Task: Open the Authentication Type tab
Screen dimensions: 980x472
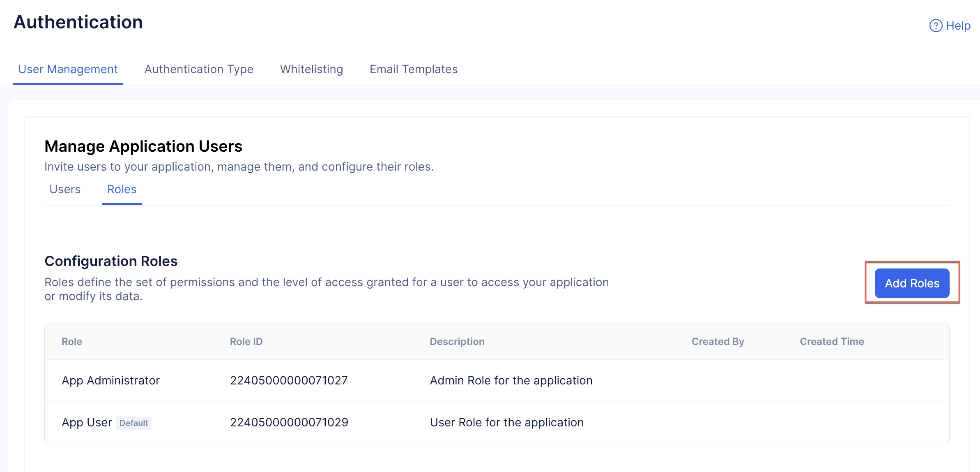Action: pyautogui.click(x=199, y=69)
